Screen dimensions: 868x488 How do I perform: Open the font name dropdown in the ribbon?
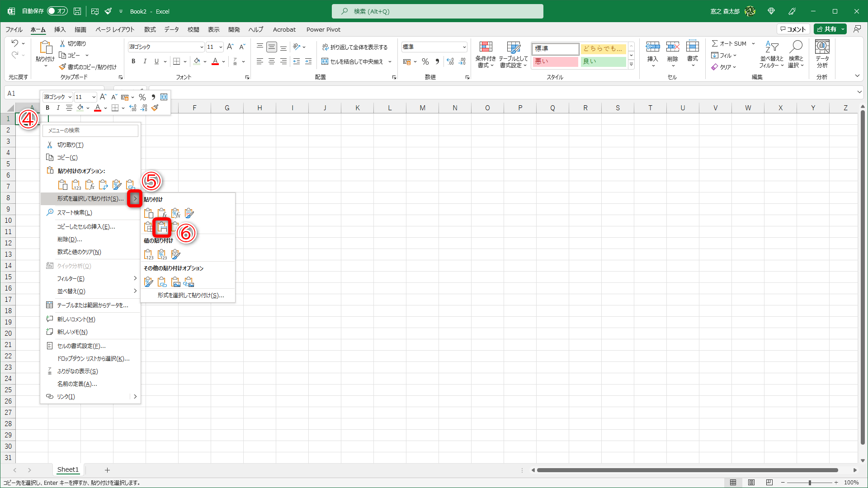(202, 47)
